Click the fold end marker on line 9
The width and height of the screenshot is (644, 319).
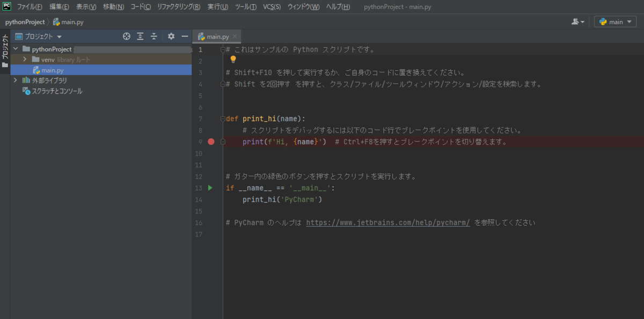pos(223,142)
